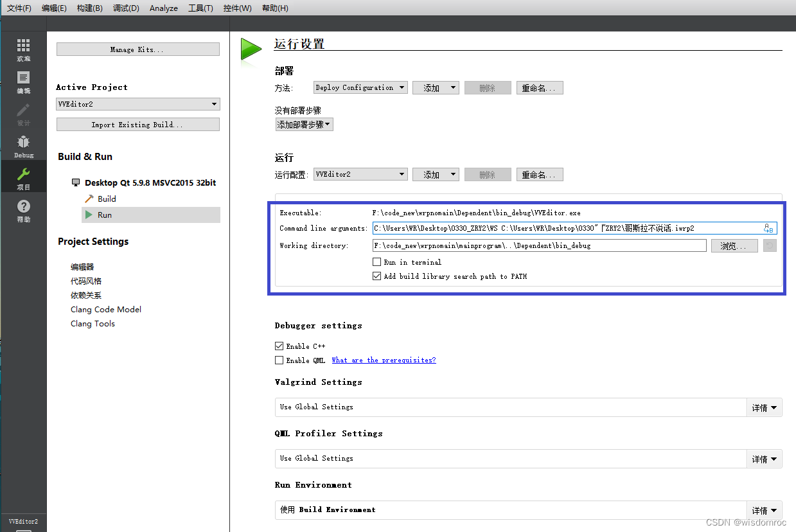Disable Add build library search path to PATH
Screen dimensions: 796x532
(376, 276)
